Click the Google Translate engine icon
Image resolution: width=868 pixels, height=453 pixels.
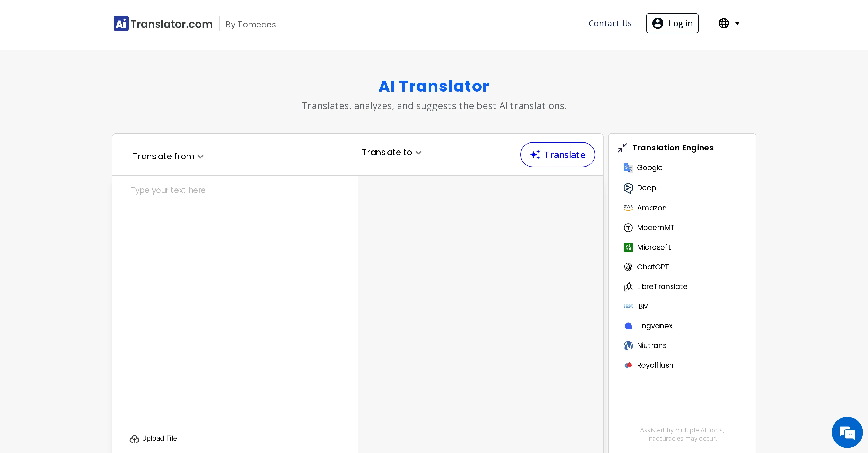click(628, 167)
